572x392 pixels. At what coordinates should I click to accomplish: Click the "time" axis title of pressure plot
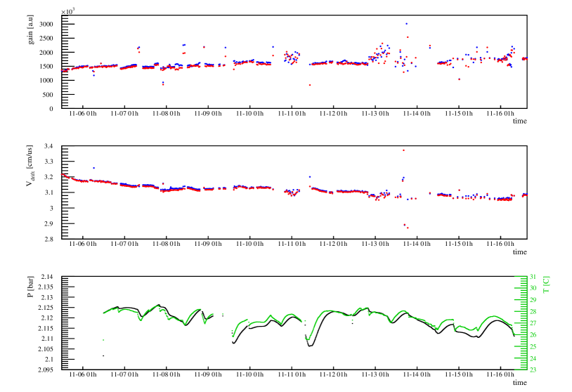tap(520, 383)
